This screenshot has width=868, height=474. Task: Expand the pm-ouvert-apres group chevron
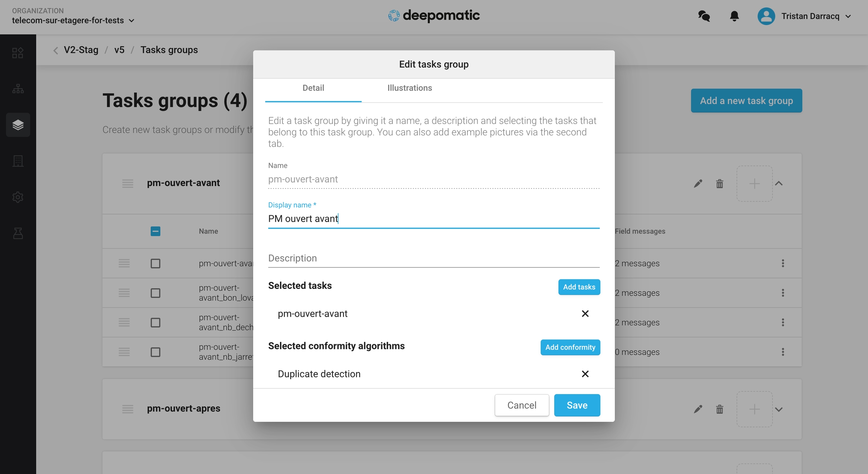pyautogui.click(x=779, y=409)
